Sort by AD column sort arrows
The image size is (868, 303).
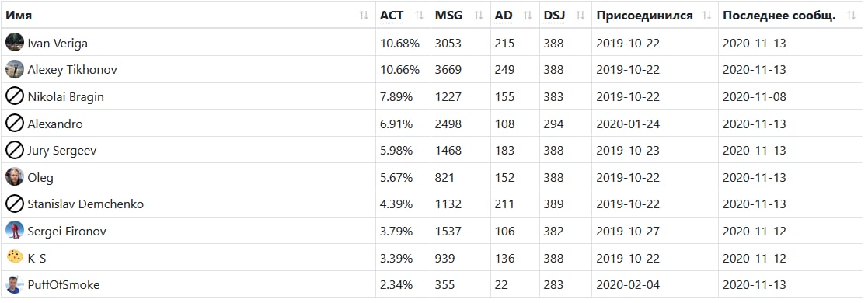528,16
